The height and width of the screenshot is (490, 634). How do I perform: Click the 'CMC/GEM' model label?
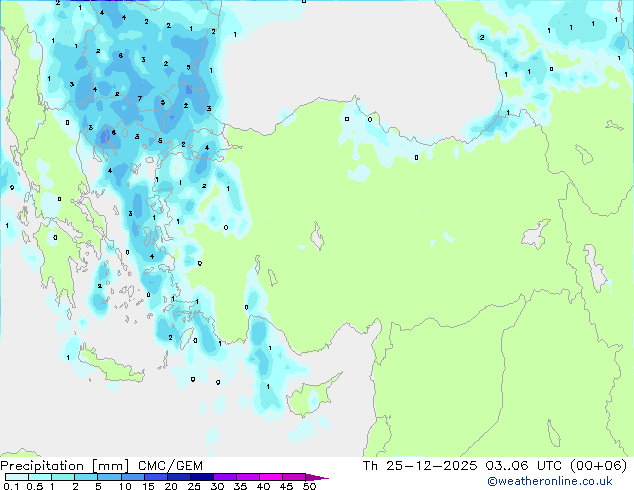point(170,466)
